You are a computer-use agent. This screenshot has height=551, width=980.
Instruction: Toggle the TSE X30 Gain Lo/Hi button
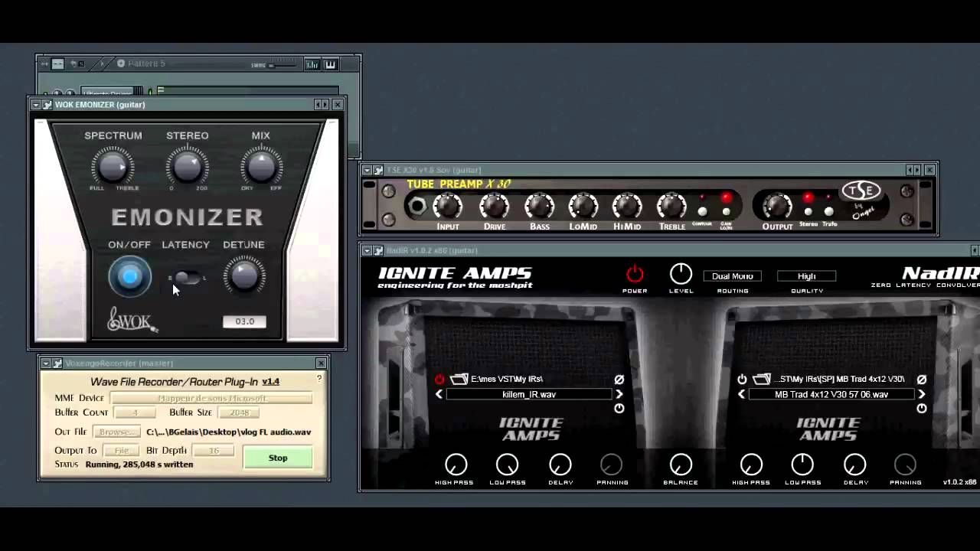pos(726,211)
